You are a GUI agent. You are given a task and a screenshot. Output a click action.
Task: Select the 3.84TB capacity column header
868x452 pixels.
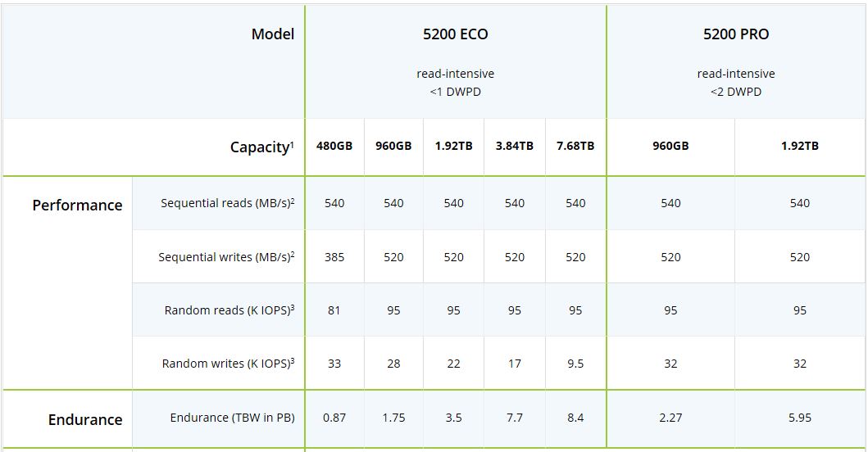[514, 147]
